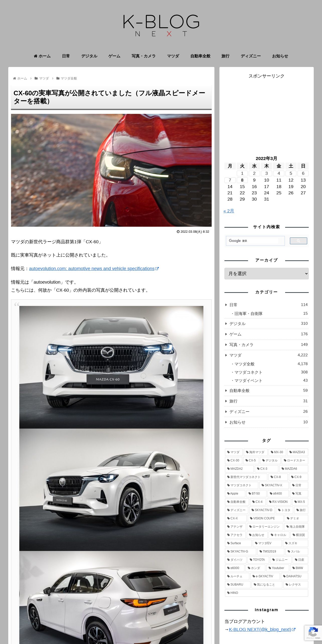Open the 旅行 navigation menu item
This screenshot has width=322, height=644.
click(225, 56)
